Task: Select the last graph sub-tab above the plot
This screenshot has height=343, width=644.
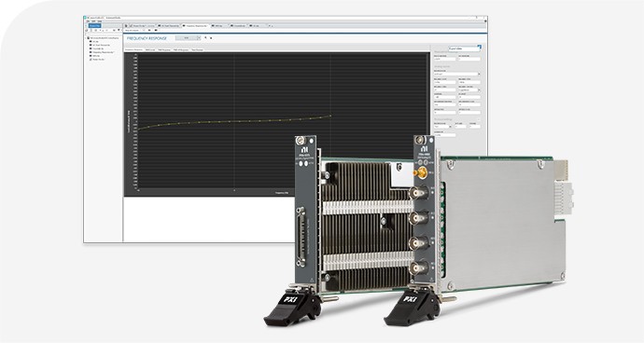Action: coord(197,49)
